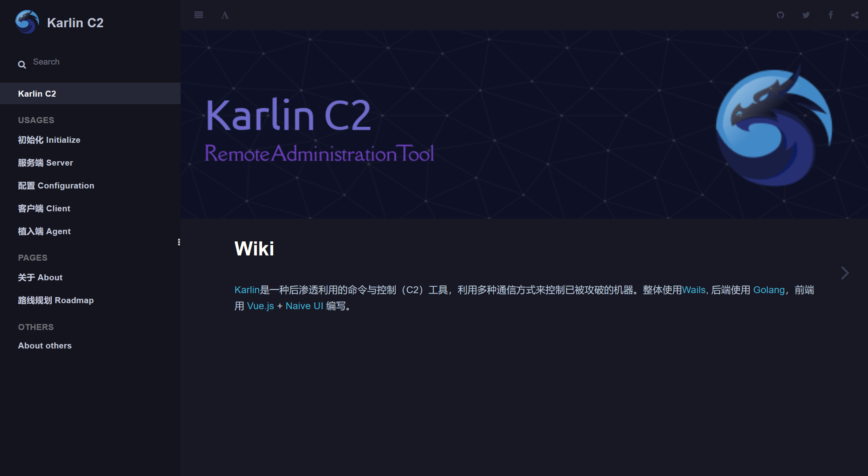Open font settings via the A icon
This screenshot has height=476, width=868.
(225, 15)
